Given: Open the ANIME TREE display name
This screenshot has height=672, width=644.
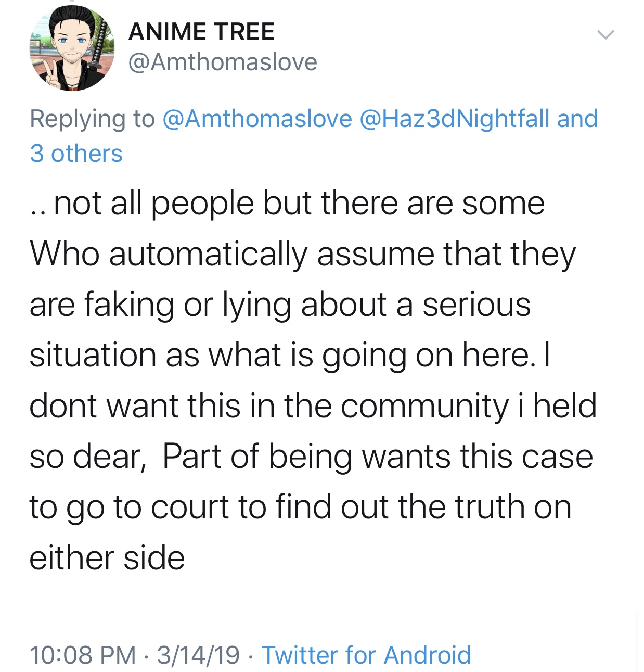Looking at the screenshot, I should tap(201, 31).
